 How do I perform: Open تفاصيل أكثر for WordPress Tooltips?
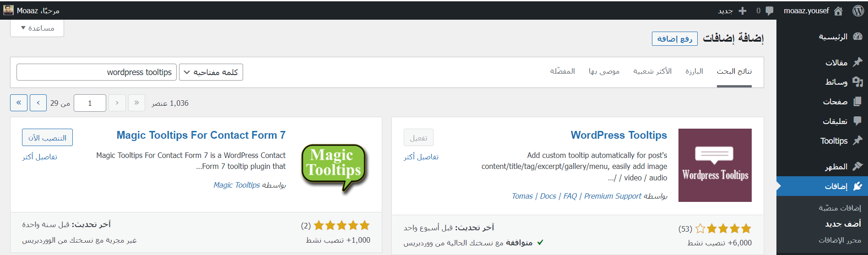(x=421, y=157)
